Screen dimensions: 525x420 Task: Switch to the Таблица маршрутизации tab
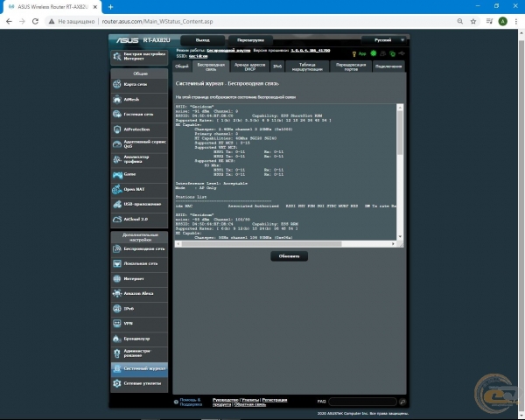[x=307, y=66]
